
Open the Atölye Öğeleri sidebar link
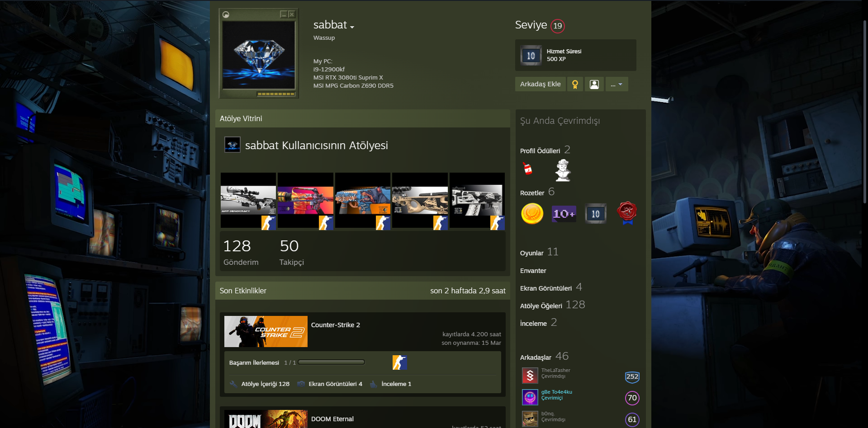tap(541, 306)
